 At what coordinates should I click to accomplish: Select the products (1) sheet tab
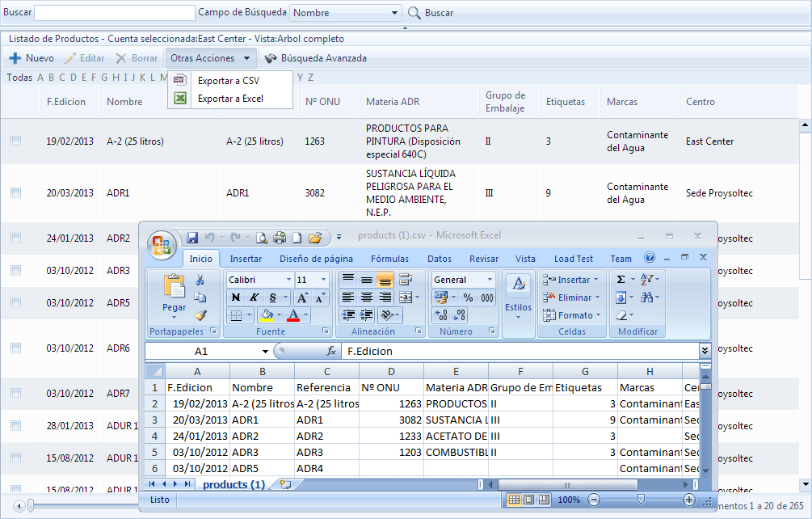pos(234,484)
